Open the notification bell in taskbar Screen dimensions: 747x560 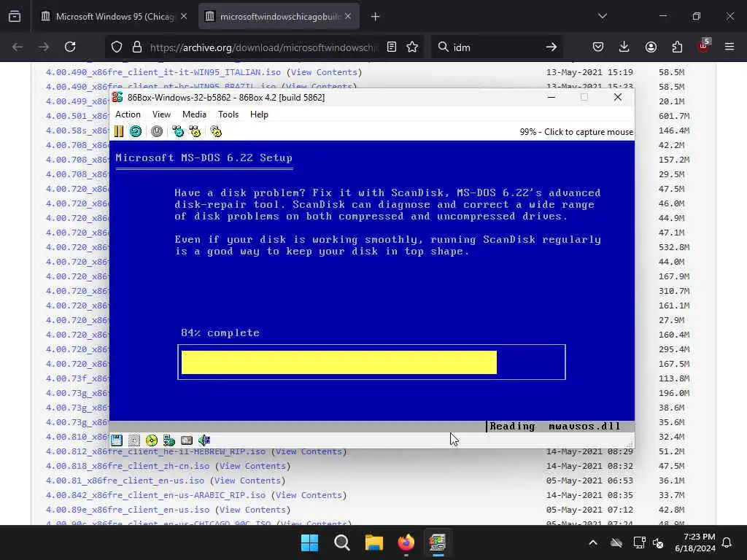pyautogui.click(x=727, y=542)
